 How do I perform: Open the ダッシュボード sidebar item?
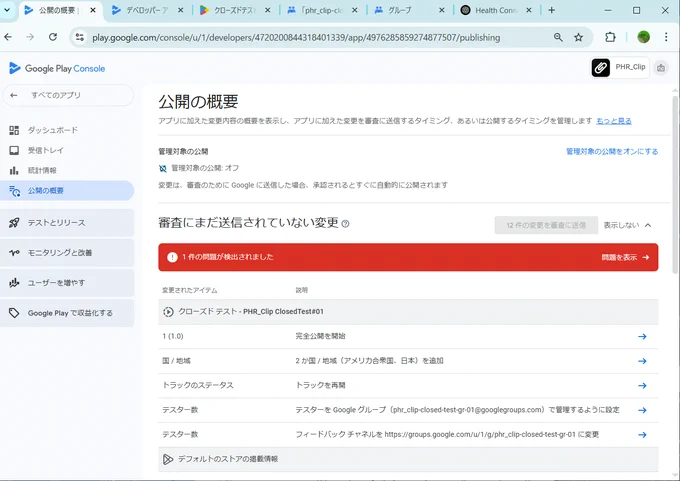pyautogui.click(x=52, y=130)
